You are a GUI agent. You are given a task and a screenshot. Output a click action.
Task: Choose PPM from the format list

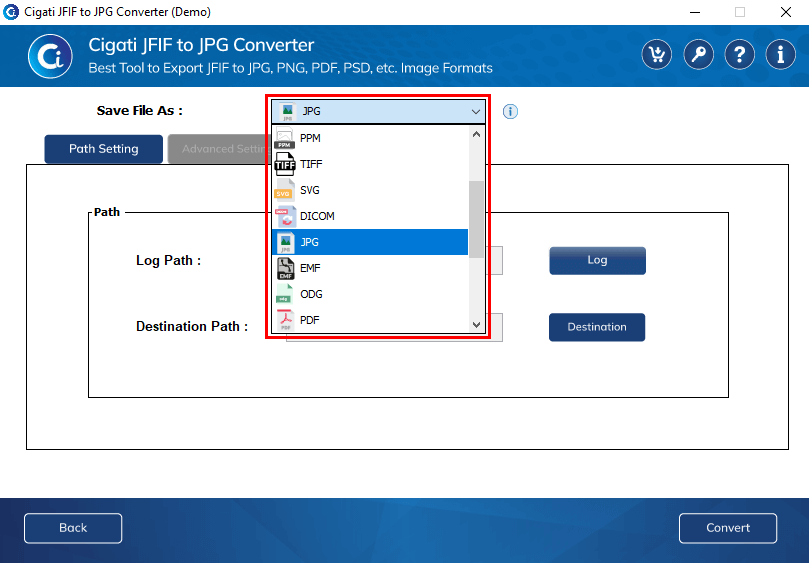coord(370,138)
